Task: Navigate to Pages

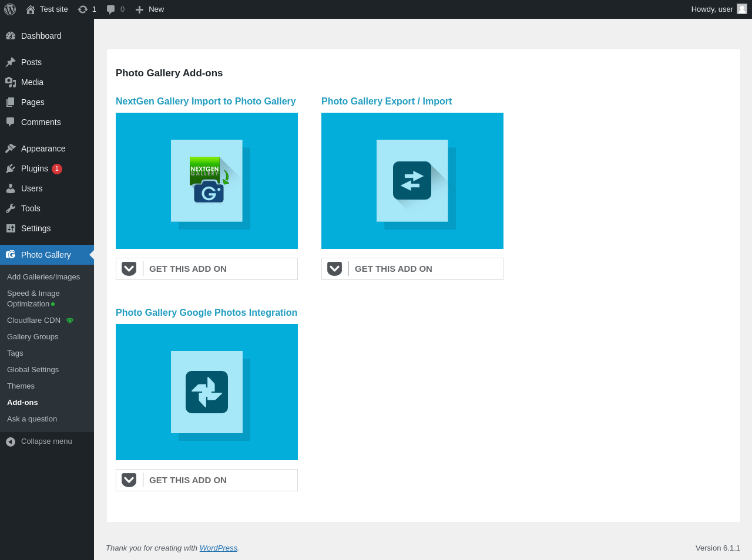Action: click(47, 102)
